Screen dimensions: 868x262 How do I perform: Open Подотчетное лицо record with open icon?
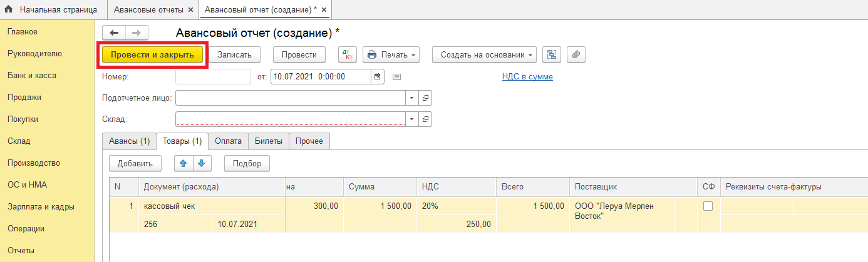pos(425,98)
